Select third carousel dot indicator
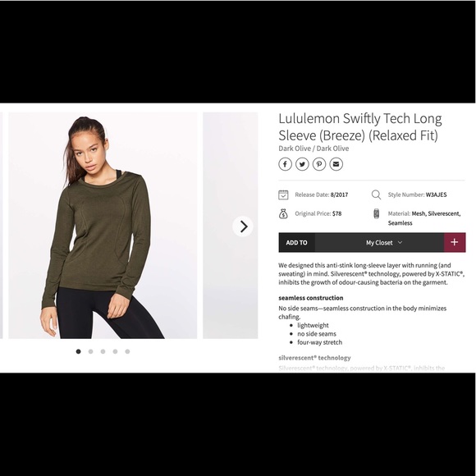Viewport: 476px width, 476px height. click(103, 351)
